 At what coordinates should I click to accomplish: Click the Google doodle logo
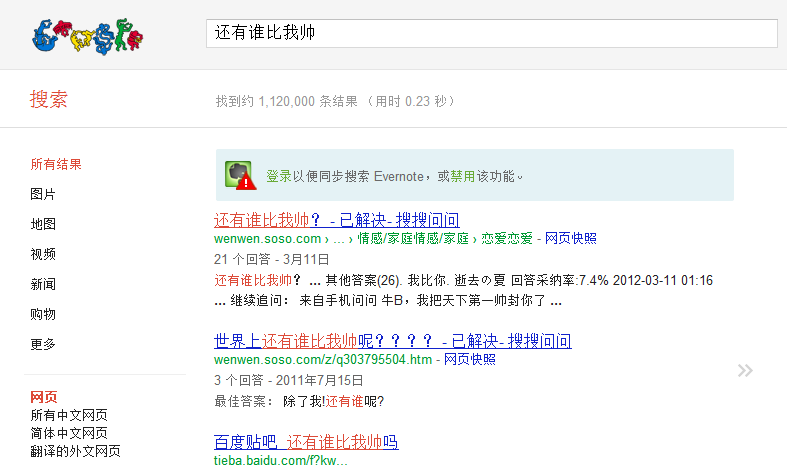tap(87, 36)
